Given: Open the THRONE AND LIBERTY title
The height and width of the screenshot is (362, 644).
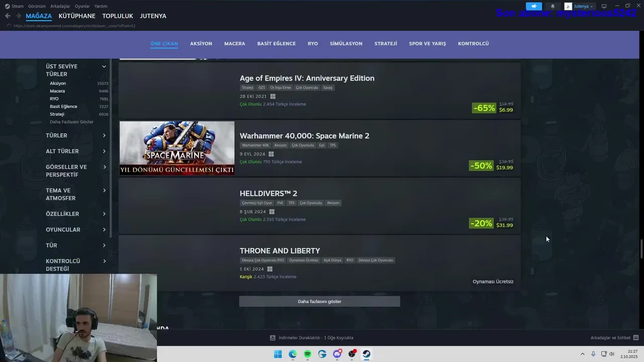Looking at the screenshot, I should pyautogui.click(x=280, y=251).
